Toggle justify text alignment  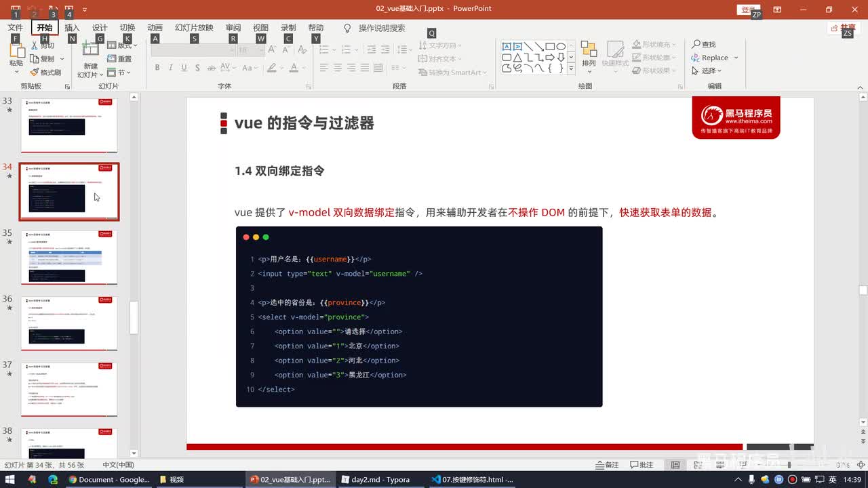tap(366, 68)
